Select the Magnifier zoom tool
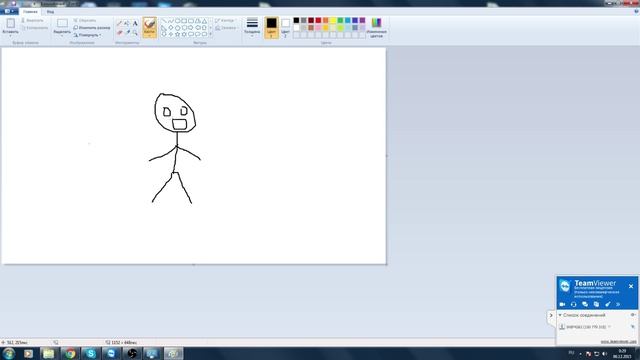The width and height of the screenshot is (640, 360). [135, 33]
